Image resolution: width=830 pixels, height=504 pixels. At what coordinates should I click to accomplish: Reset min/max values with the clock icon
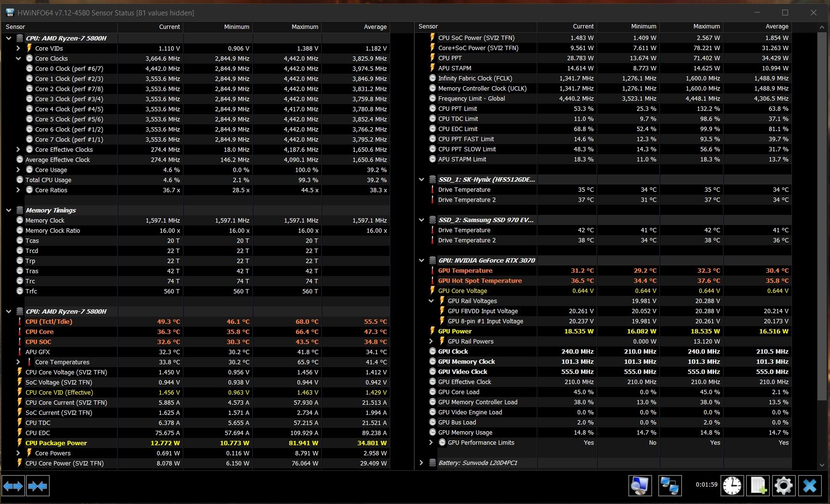point(732,486)
